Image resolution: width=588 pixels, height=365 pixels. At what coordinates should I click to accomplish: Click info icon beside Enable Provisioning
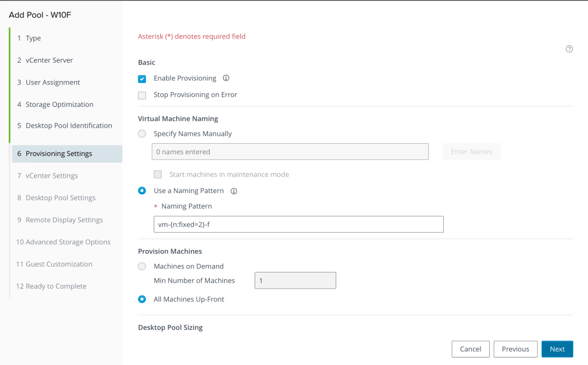pyautogui.click(x=226, y=78)
